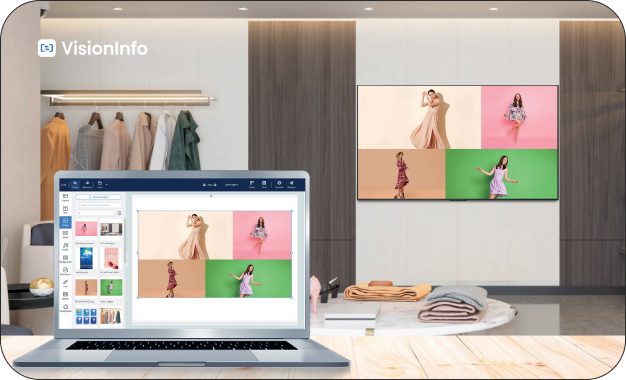Click the Recovery (redo) arrow icon
The height and width of the screenshot is (380, 626).
(x=87, y=183)
